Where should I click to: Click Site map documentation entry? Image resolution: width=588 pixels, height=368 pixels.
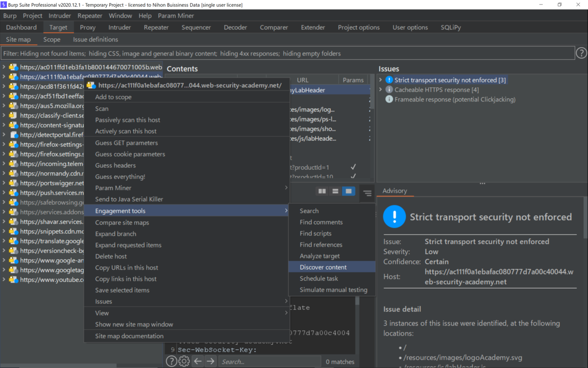[x=187, y=336]
